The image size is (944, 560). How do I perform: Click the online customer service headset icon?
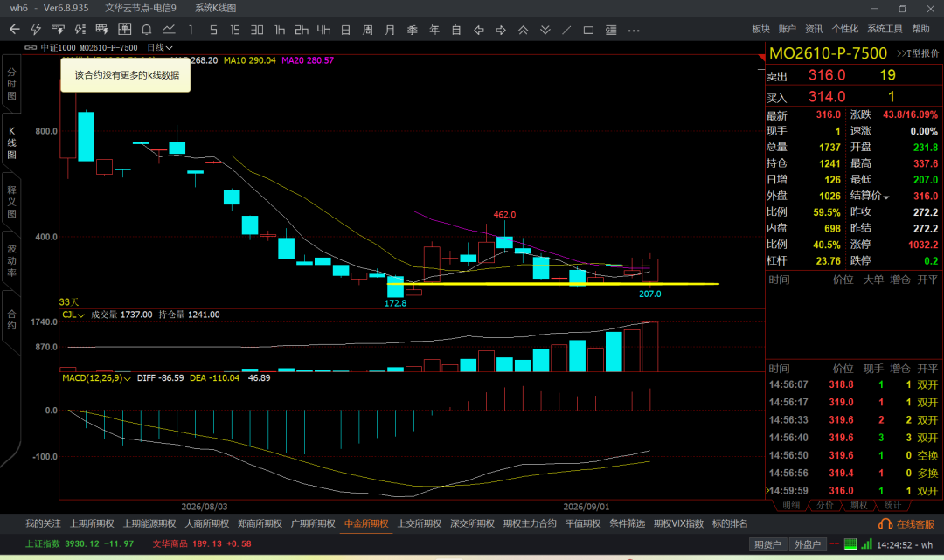[x=885, y=524]
